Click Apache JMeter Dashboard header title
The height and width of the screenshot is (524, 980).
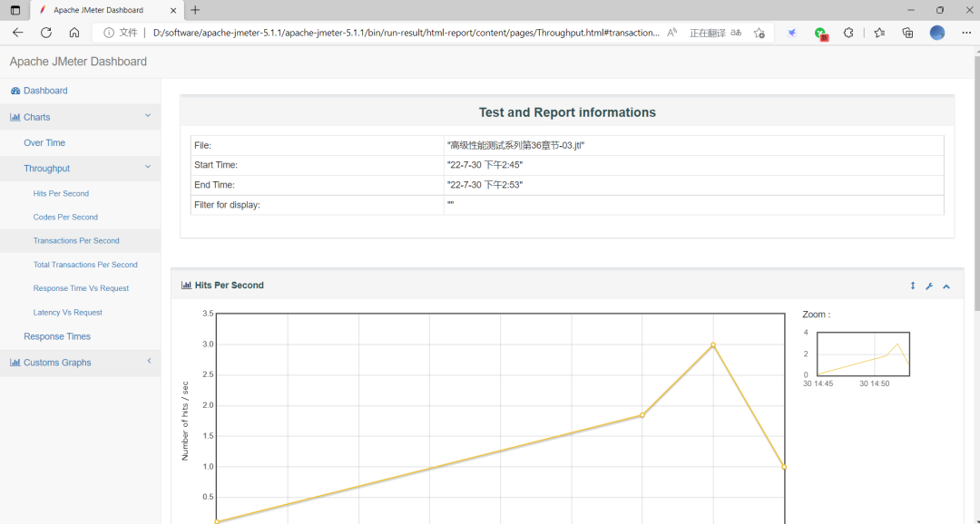(78, 62)
